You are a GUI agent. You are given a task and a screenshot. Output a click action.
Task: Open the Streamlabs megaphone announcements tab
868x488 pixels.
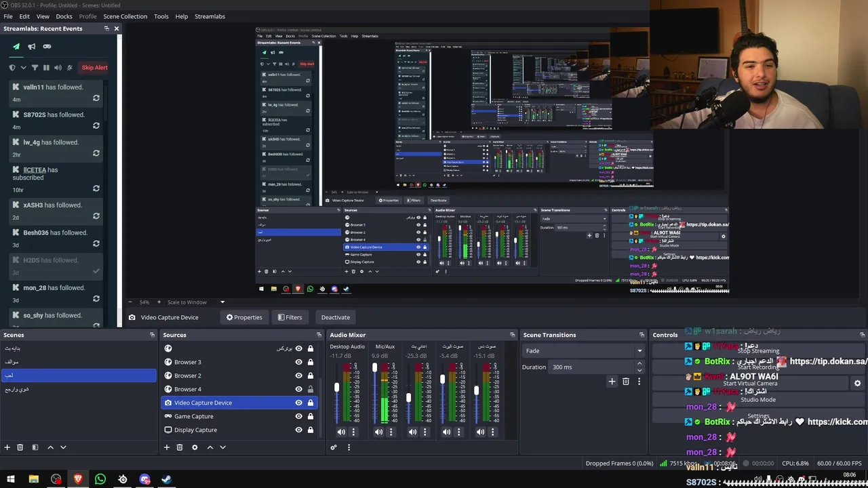coord(31,47)
